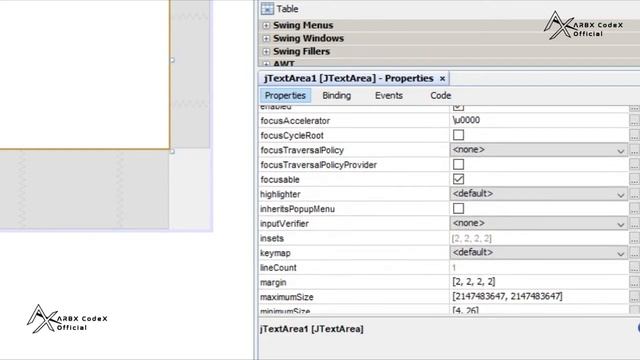Edit the maximumSize value field
Image resolution: width=640 pixels, height=360 pixels.
coord(538,297)
